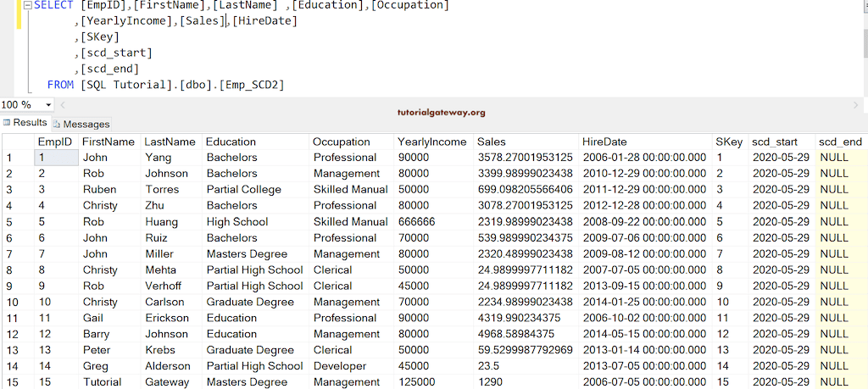Click the Results tab grid icon
Image resolution: width=868 pixels, height=389 pixels.
point(7,123)
